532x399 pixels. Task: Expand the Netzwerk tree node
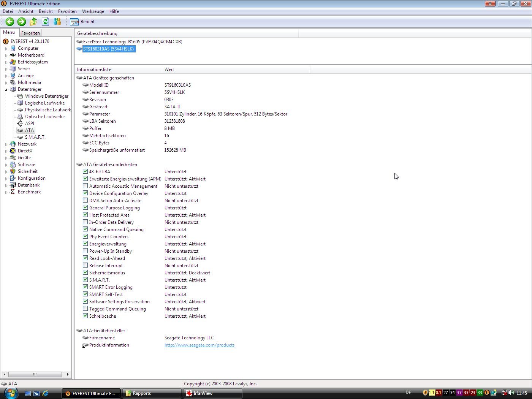click(x=6, y=144)
